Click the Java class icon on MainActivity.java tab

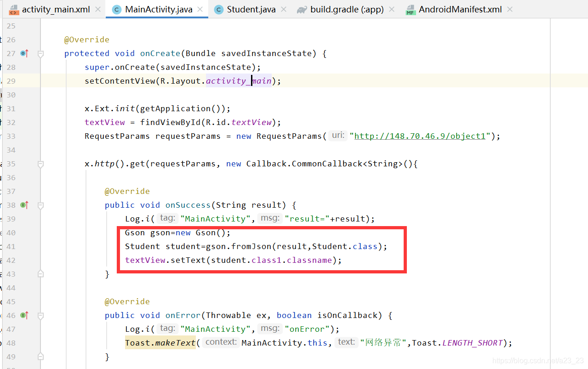(x=117, y=10)
